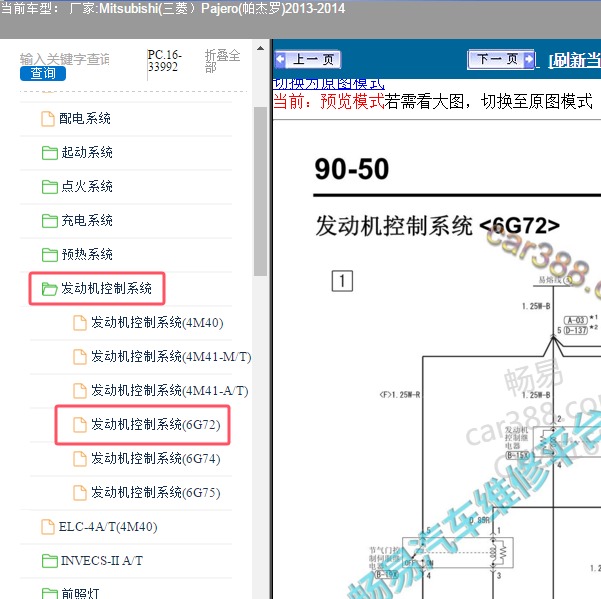The width and height of the screenshot is (601, 599).
Task: Click the 90-50 page number heading
Action: click(351, 169)
